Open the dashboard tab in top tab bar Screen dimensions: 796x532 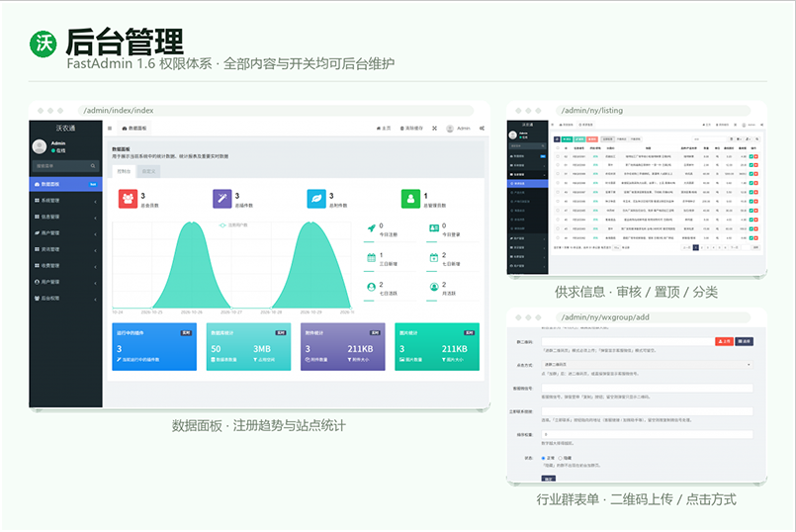134,129
